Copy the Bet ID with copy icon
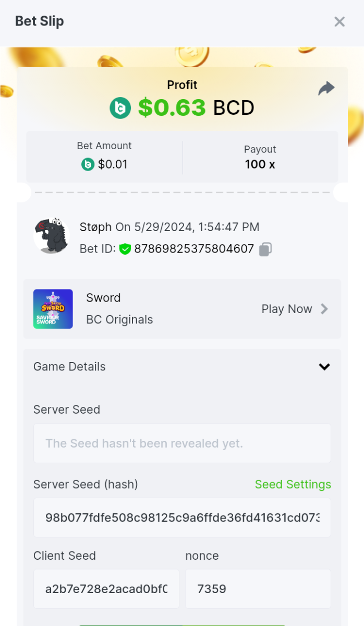This screenshot has width=364, height=626. click(x=265, y=249)
